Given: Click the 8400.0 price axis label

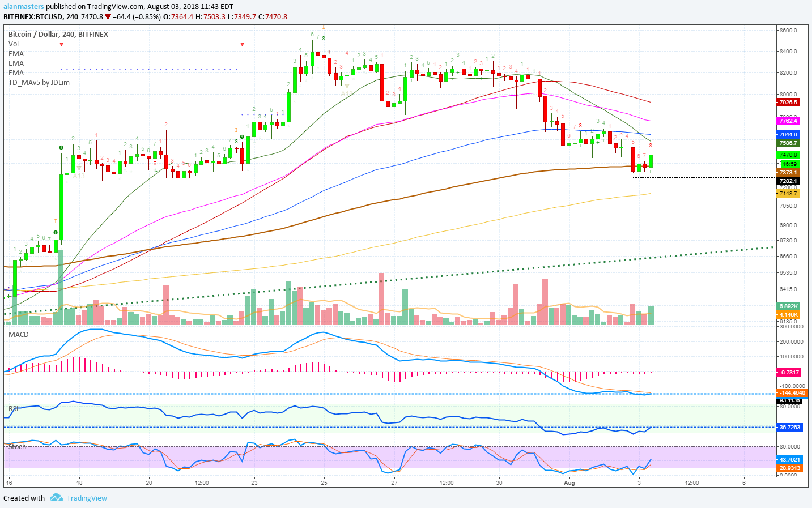Looking at the screenshot, I should (788, 52).
